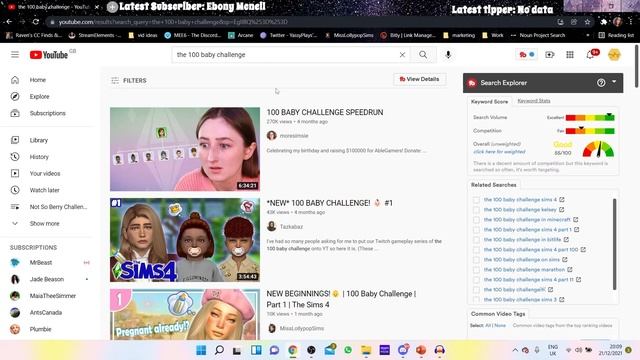Tick checkbox for '100 baby challenge in minecraft'

point(476,220)
